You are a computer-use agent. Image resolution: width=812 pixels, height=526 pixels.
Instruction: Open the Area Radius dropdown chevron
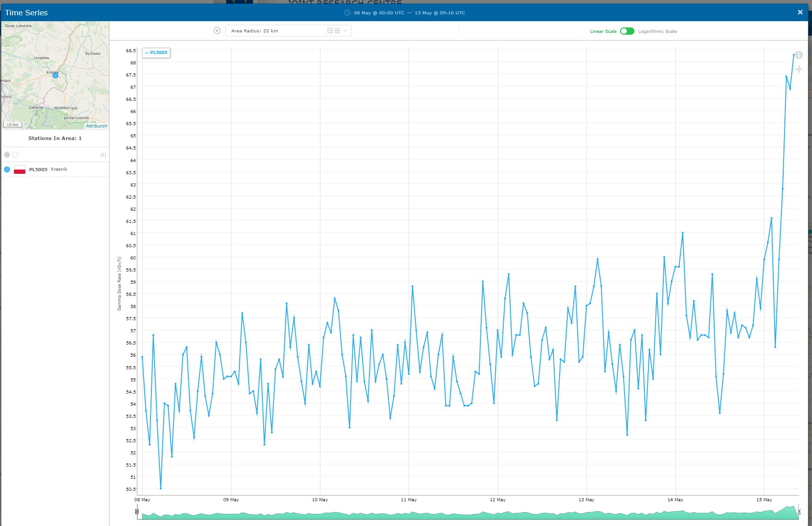pos(345,31)
